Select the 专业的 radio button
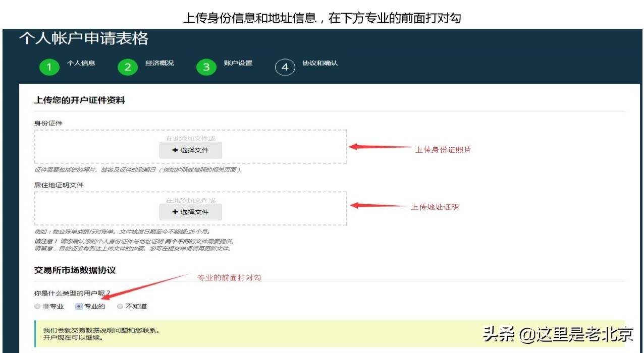This screenshot has height=353, width=644. pyautogui.click(x=80, y=306)
